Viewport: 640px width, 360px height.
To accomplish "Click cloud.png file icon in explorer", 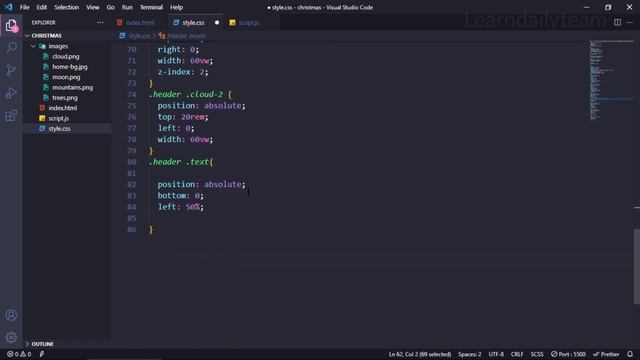I will pyautogui.click(x=46, y=56).
